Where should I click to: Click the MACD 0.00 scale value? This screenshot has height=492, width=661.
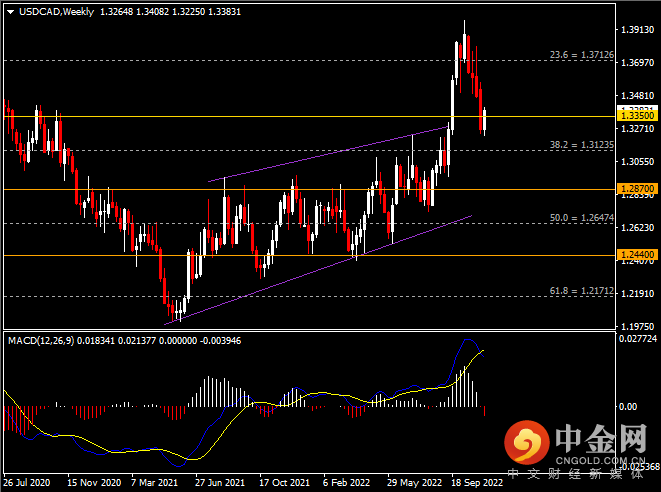[628, 406]
